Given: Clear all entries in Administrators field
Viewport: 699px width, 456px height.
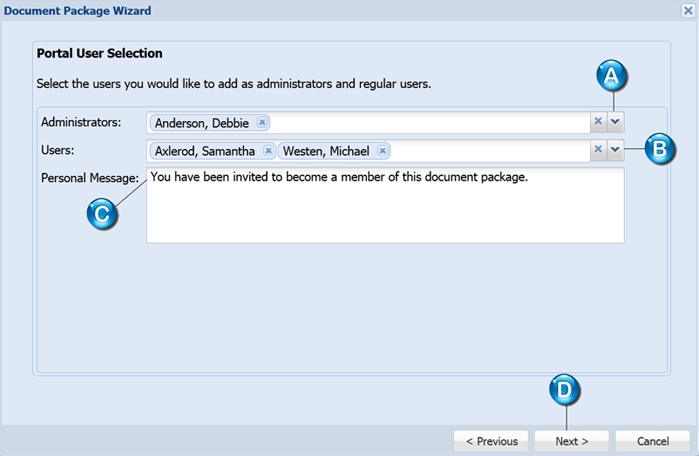Looking at the screenshot, I should tap(598, 121).
